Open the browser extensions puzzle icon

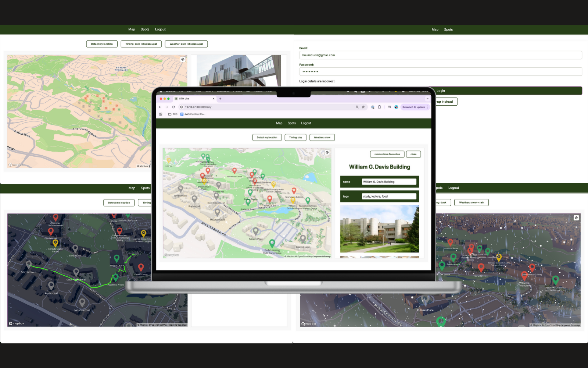379,107
